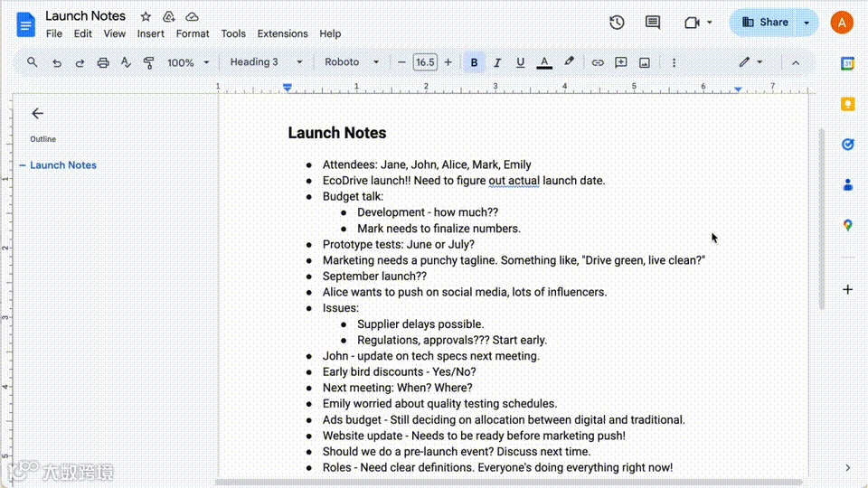This screenshot has width=868, height=488.
Task: Insert a link
Action: (x=598, y=62)
